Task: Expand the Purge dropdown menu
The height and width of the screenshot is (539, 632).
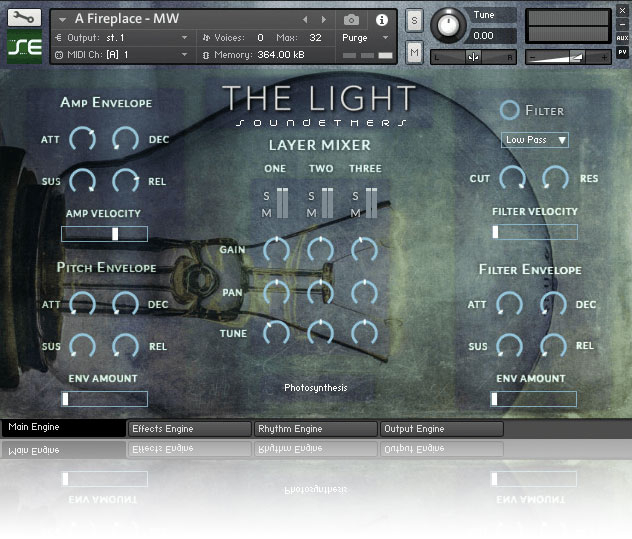Action: tap(365, 37)
